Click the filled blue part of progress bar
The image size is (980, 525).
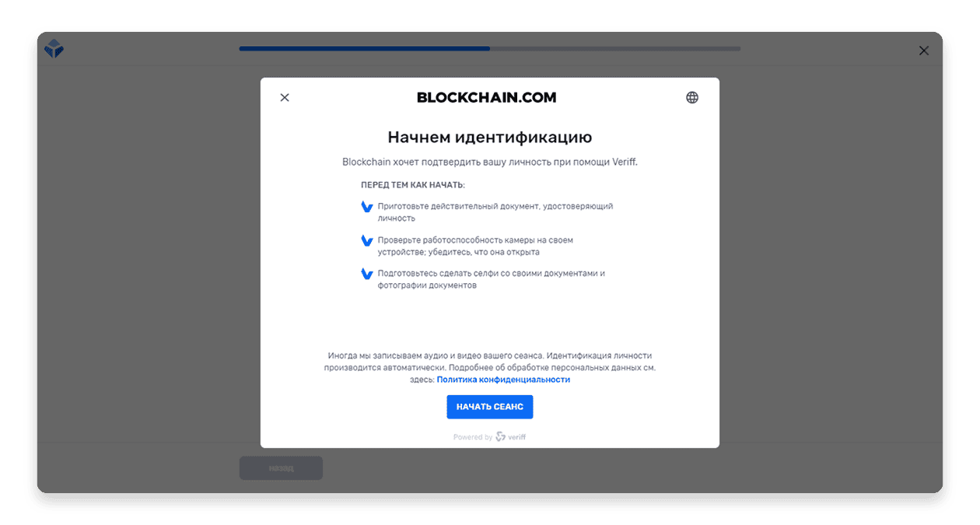click(x=364, y=48)
